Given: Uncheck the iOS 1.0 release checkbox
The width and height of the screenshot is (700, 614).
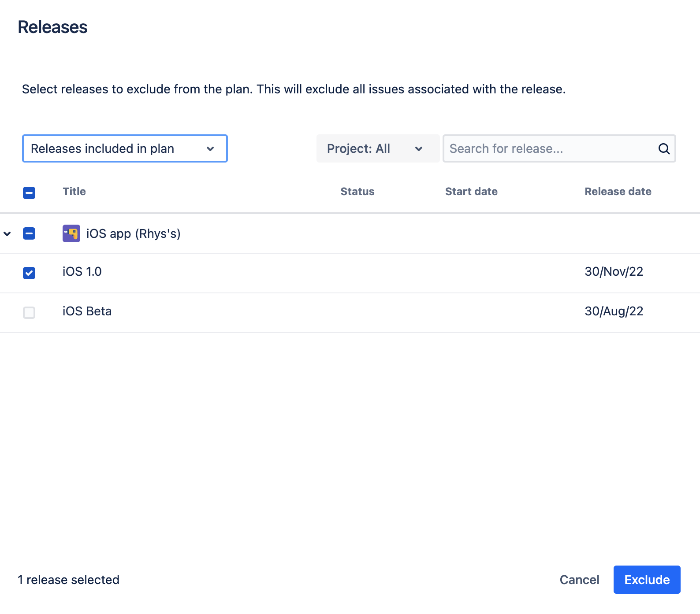Looking at the screenshot, I should pos(29,273).
